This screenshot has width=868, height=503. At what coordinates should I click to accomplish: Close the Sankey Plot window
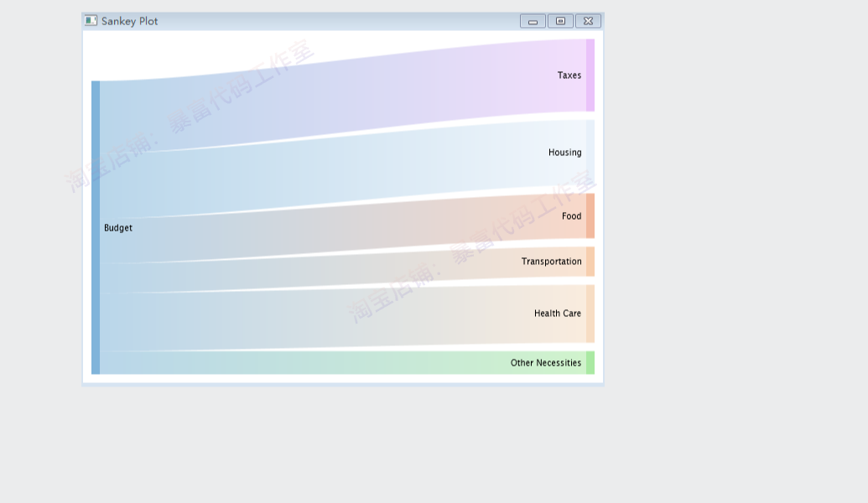point(588,21)
